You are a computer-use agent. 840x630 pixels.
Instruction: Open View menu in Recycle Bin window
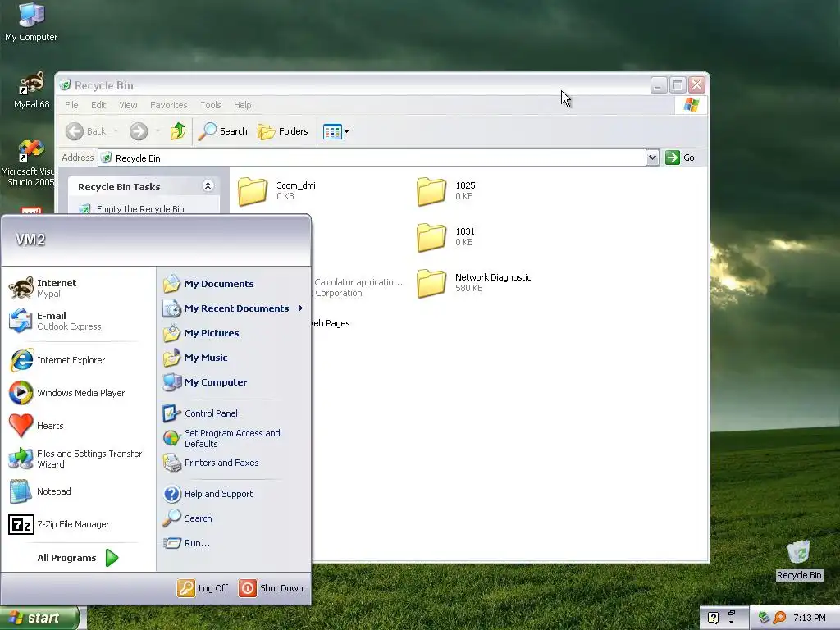tap(128, 105)
